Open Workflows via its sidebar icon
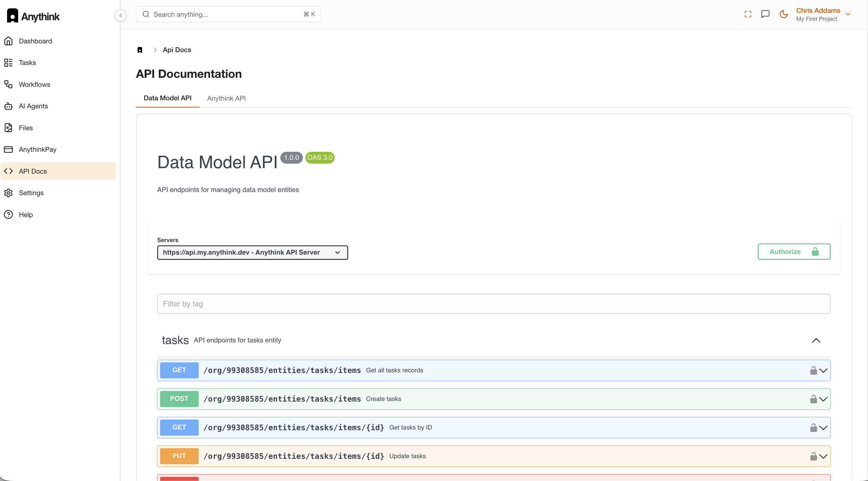868x481 pixels. pos(8,84)
